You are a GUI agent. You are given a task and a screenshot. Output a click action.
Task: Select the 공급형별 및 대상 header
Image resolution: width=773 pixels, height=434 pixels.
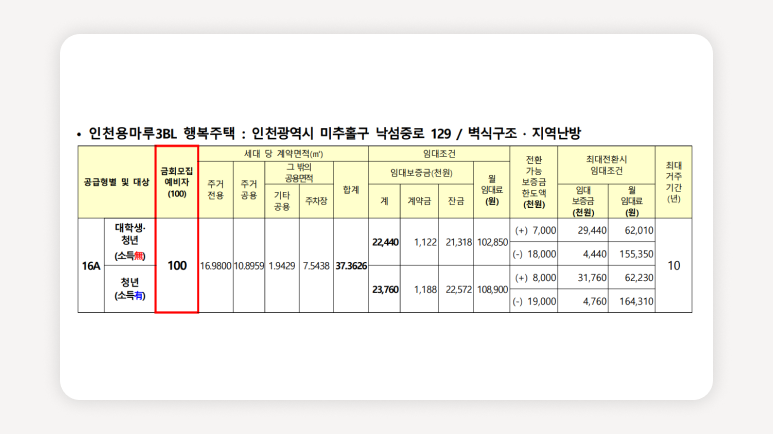point(116,182)
